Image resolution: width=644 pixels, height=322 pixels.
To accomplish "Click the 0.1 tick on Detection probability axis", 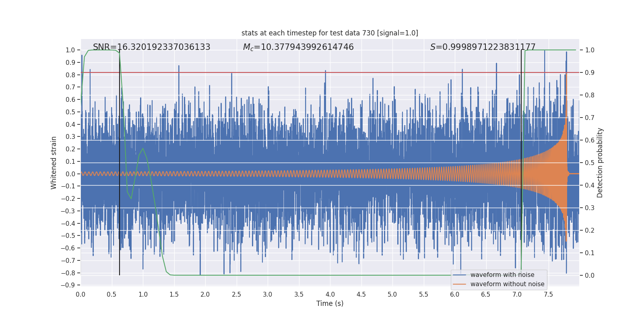I will pos(590,253).
